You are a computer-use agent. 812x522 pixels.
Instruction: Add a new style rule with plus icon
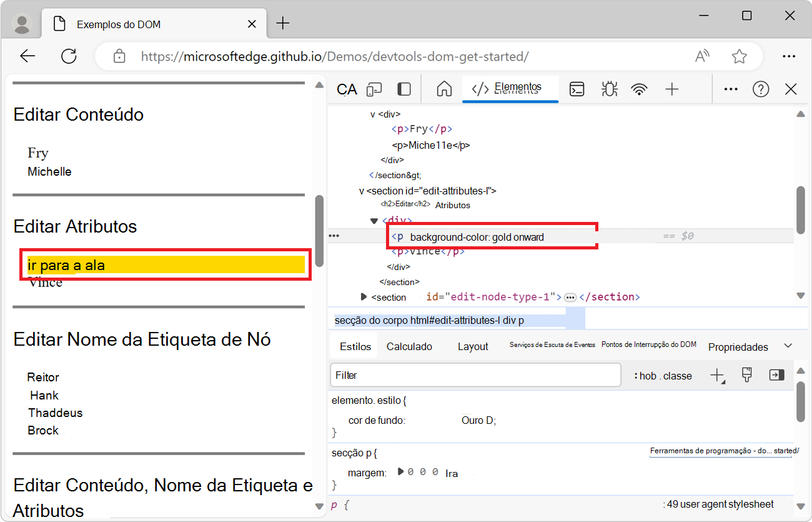717,375
